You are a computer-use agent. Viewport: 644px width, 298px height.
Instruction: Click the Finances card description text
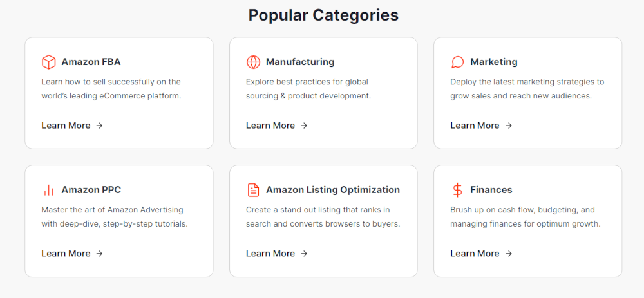(x=526, y=217)
